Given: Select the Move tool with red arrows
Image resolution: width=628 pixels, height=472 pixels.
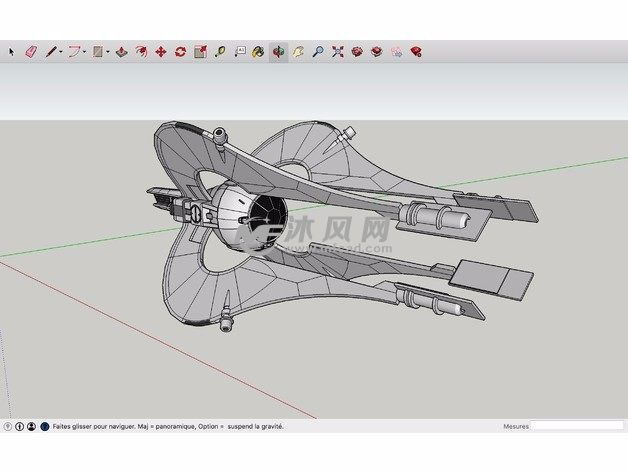Looking at the screenshot, I should pyautogui.click(x=160, y=51).
